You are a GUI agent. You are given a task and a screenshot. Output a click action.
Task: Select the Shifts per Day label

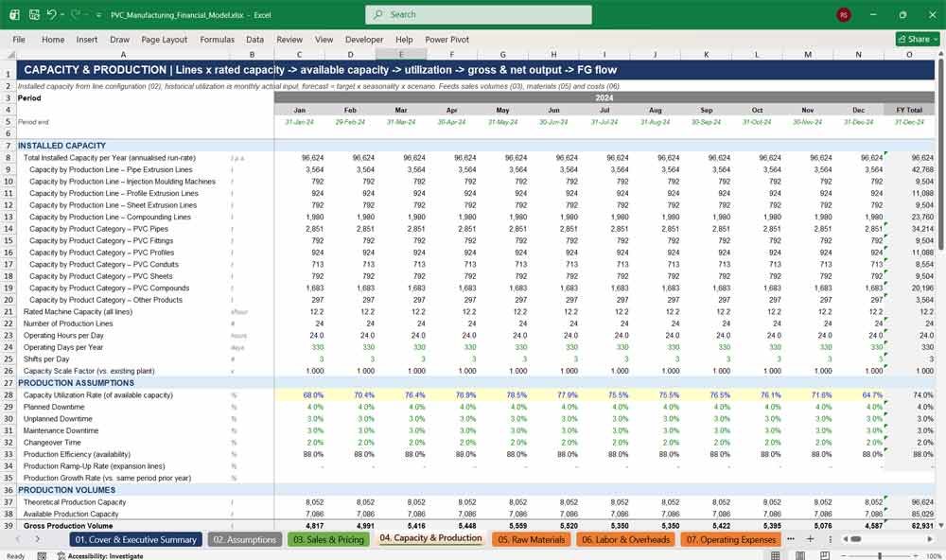(46, 359)
